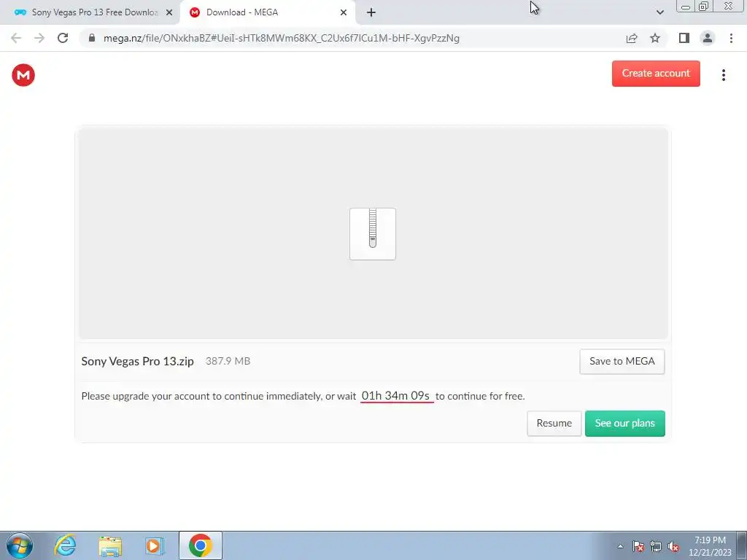Share this page icon

(x=632, y=38)
